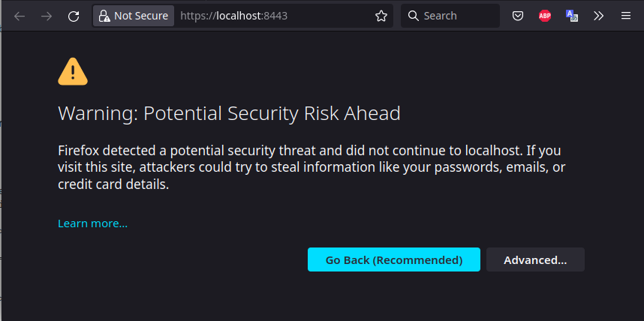644x321 pixels.
Task: Expand the Advanced... details section
Action: (x=535, y=259)
